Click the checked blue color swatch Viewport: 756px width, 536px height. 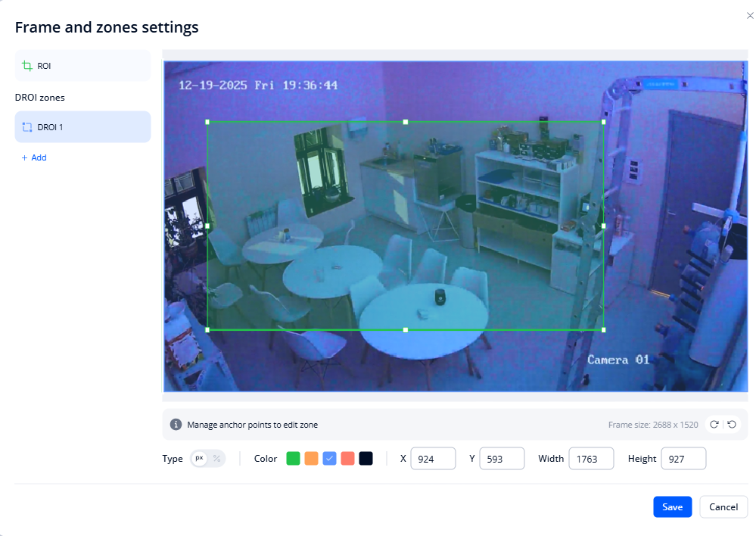coord(328,458)
